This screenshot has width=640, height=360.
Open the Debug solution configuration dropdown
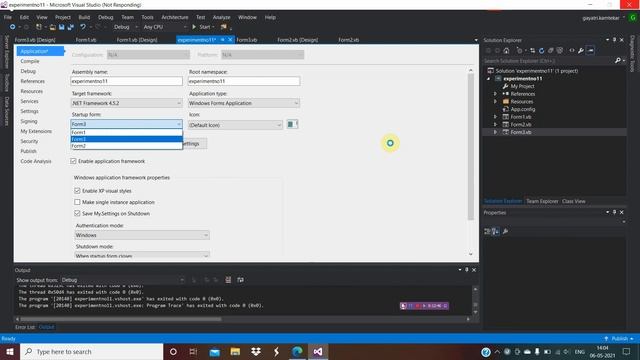point(125,27)
